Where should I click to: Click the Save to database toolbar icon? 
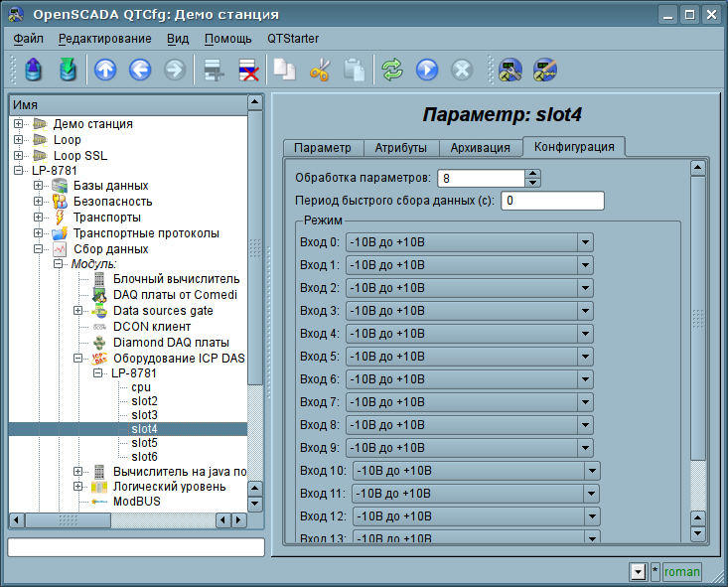pyautogui.click(x=68, y=70)
